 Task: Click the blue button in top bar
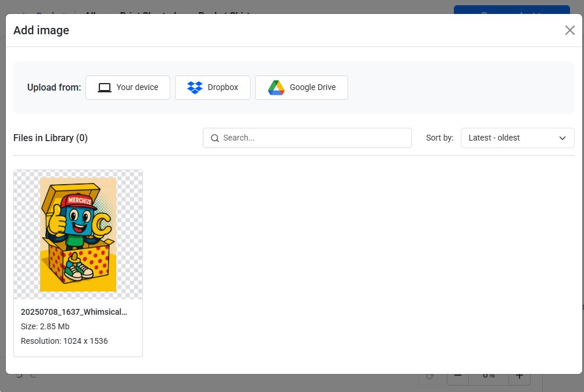[511, 10]
